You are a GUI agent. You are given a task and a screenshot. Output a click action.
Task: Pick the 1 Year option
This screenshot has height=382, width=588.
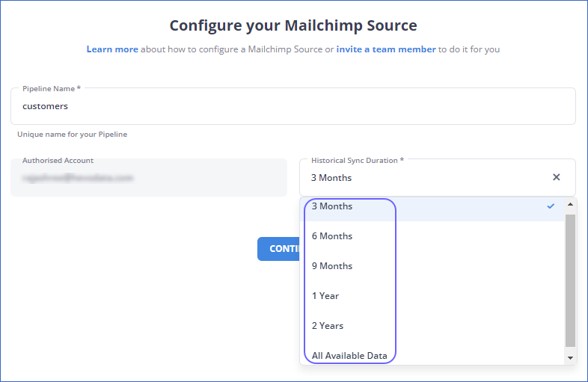pos(432,296)
